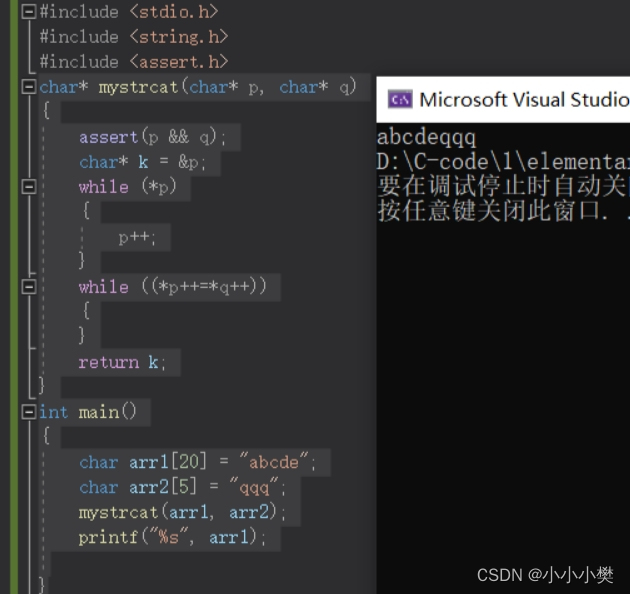This screenshot has height=594, width=630.
Task: Click the main function name
Action: [x=99, y=412]
